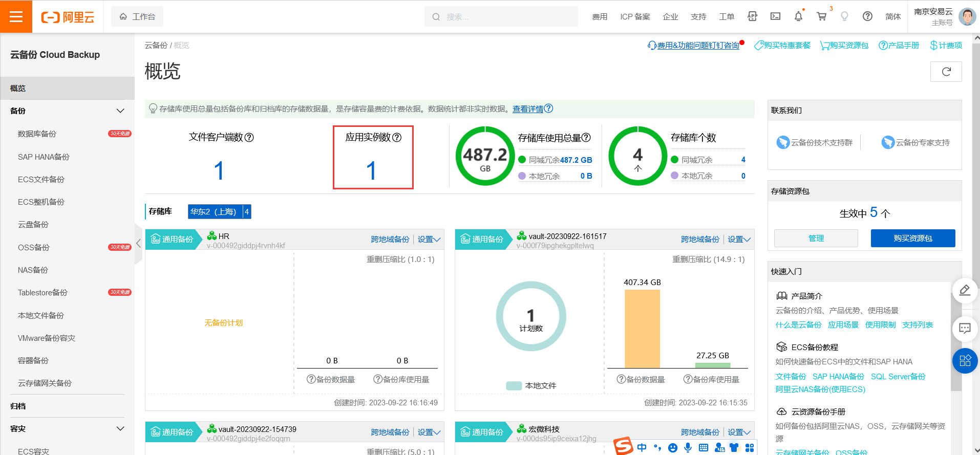Click the green 27.25 GB bar
The image size is (980, 455).
[x=712, y=365]
